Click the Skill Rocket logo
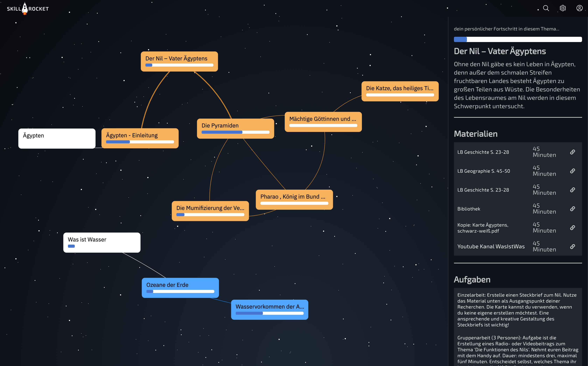This screenshot has height=366, width=588. tap(28, 9)
